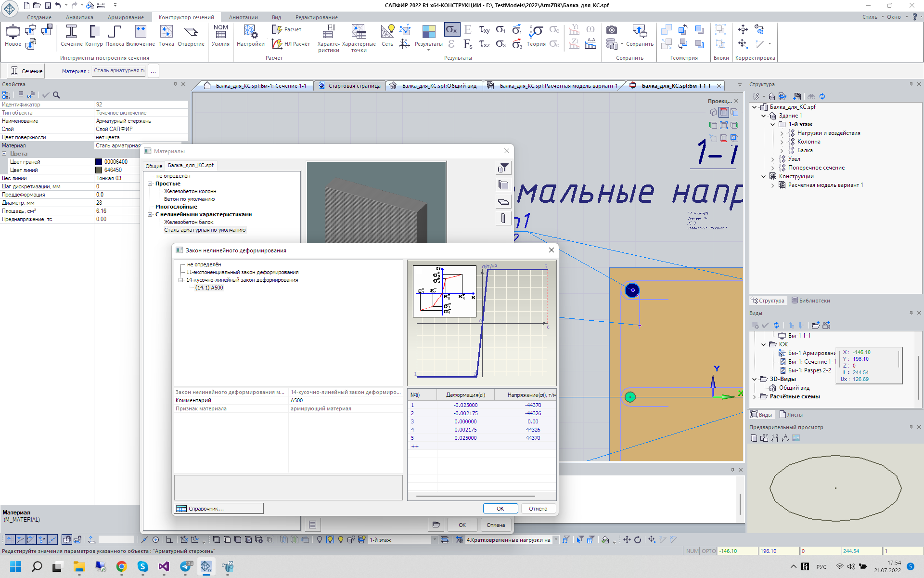
Task: Click the Сечение tool icon in the ribbon
Action: coord(71,32)
